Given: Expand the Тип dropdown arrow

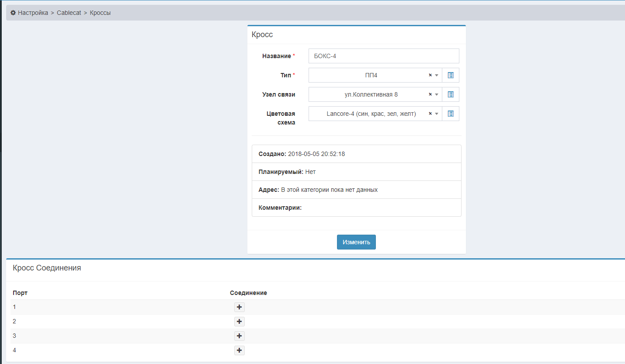Looking at the screenshot, I should pos(437,75).
